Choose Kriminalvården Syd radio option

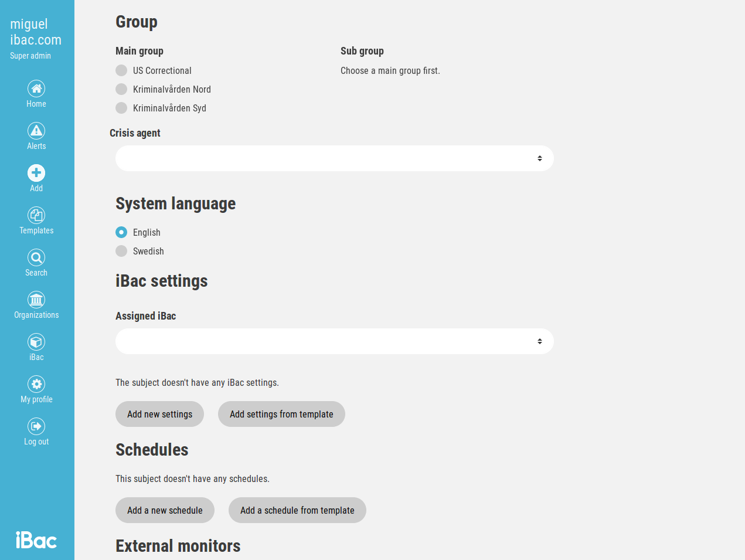121,108
